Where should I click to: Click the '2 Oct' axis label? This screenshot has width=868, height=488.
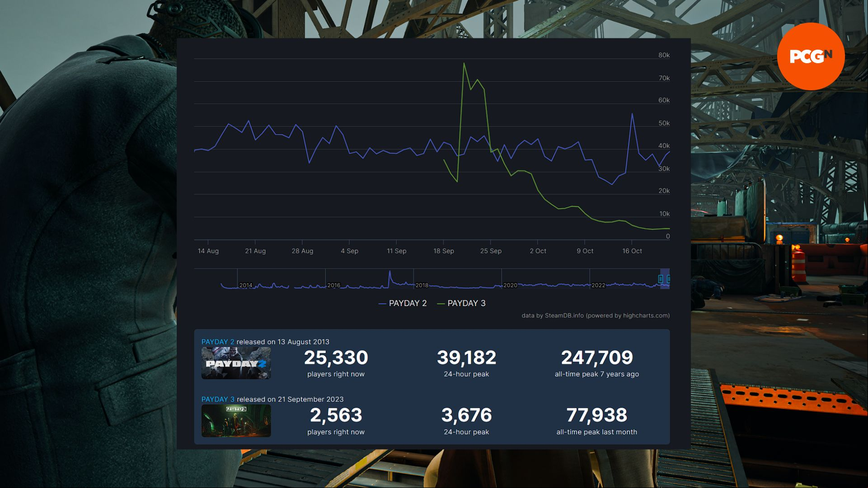(x=538, y=251)
